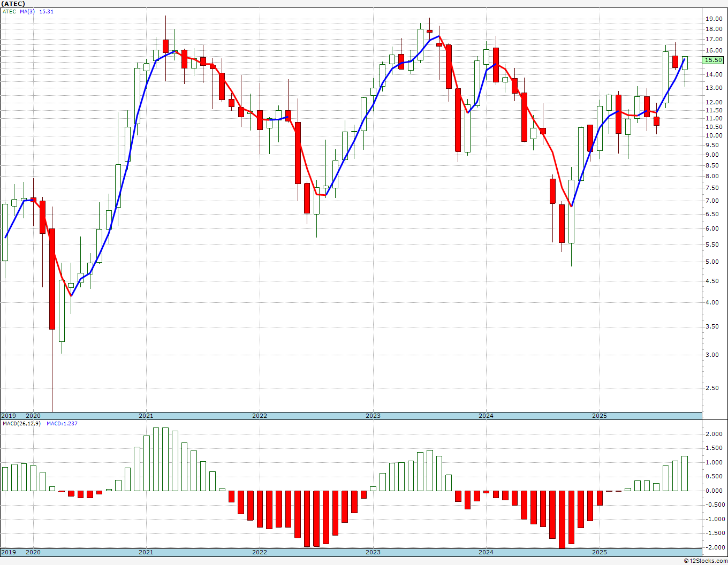Open the ©12Stocks.com watermark link
The image size is (728, 565).
[x=706, y=561]
